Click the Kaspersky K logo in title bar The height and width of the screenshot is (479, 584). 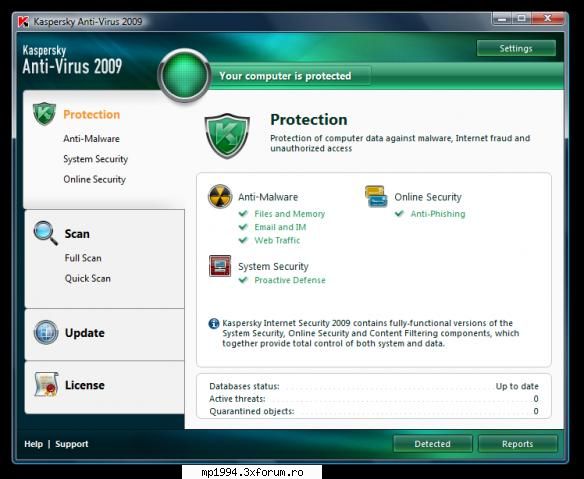click(23, 22)
